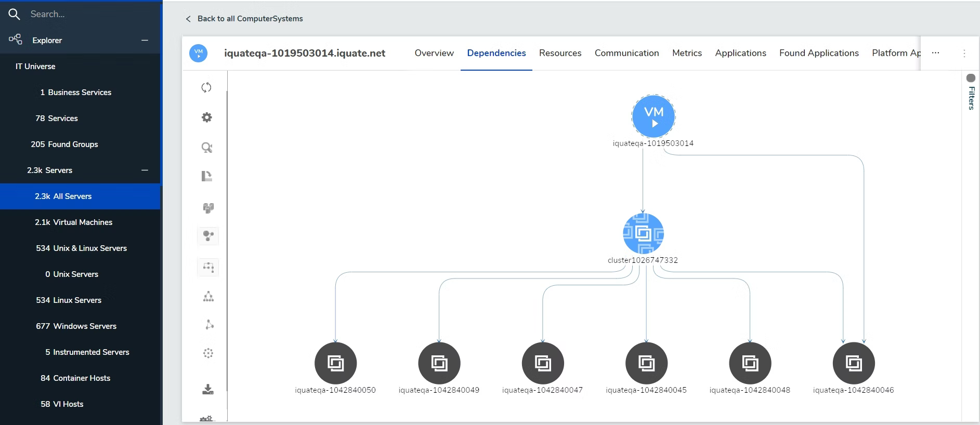
Task: Open graph settings gear icon
Action: coord(207,117)
